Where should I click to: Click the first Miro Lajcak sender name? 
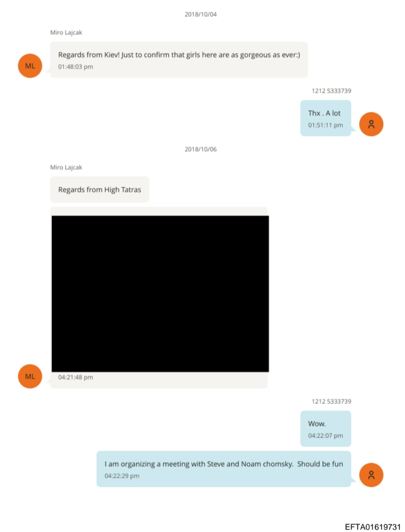(x=66, y=32)
